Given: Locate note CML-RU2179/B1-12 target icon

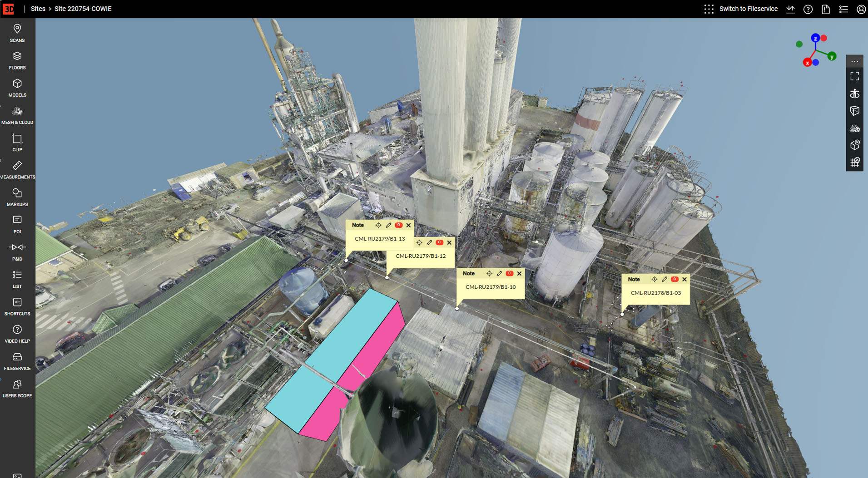Looking at the screenshot, I should point(419,242).
